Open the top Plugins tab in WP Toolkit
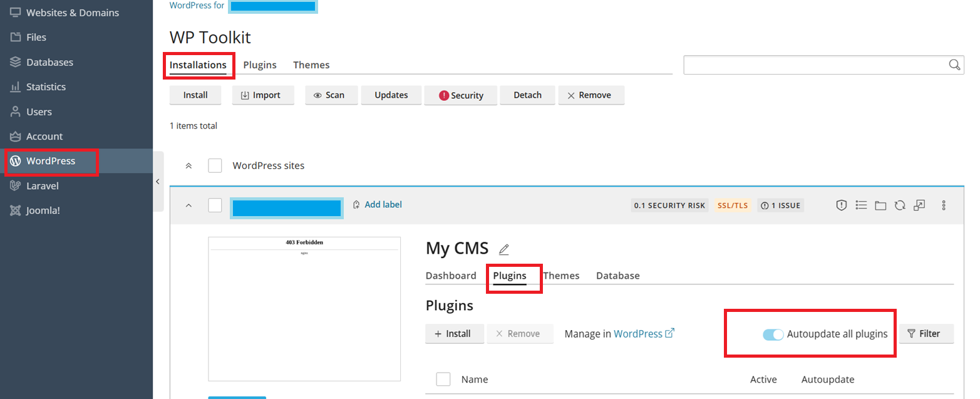Screen dimensions: 980x399 [260, 65]
